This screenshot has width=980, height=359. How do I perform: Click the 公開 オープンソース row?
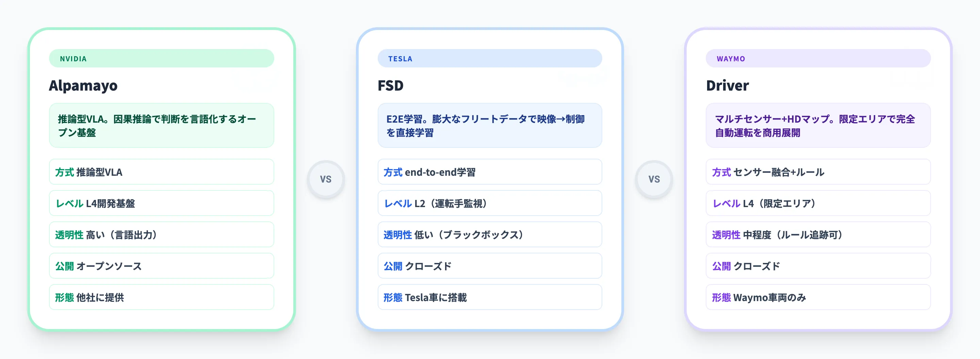pyautogui.click(x=161, y=266)
